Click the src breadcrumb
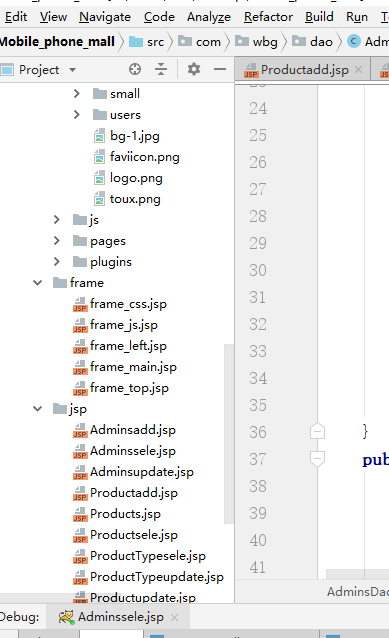Screen dimensions: 389x638 coord(147,42)
